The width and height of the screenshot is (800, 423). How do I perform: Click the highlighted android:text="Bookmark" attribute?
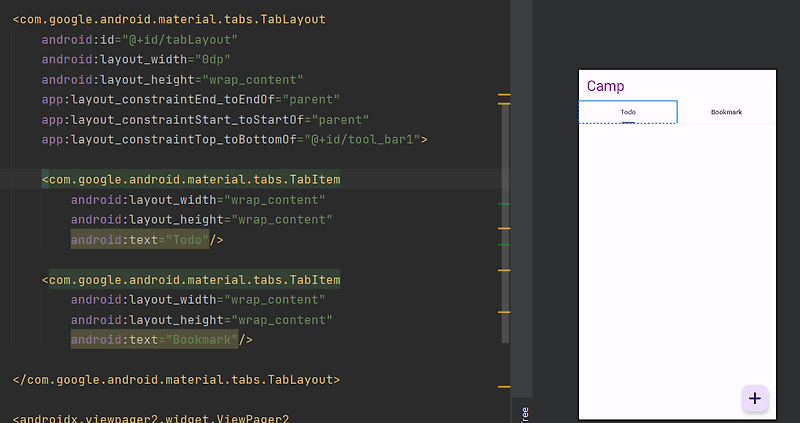pyautogui.click(x=155, y=340)
